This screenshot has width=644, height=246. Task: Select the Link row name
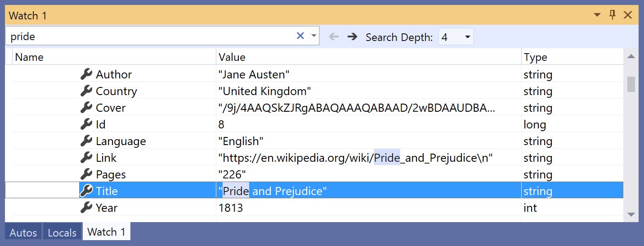[x=106, y=158]
